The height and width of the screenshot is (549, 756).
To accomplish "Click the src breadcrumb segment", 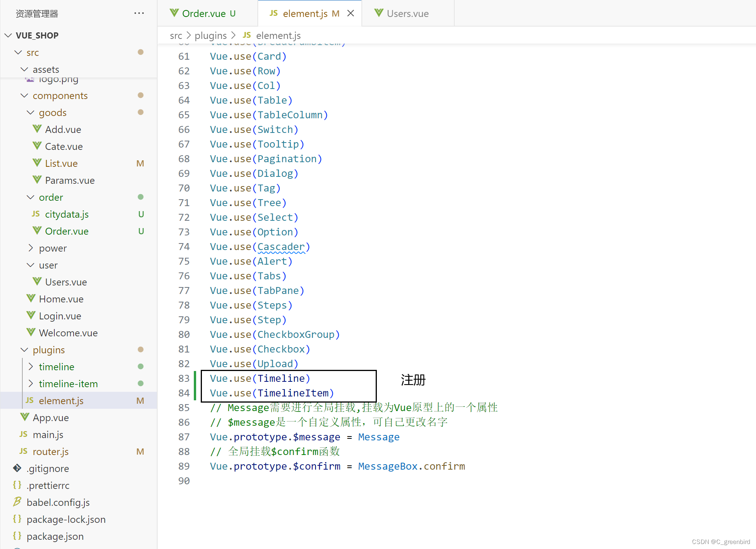I will tap(176, 35).
